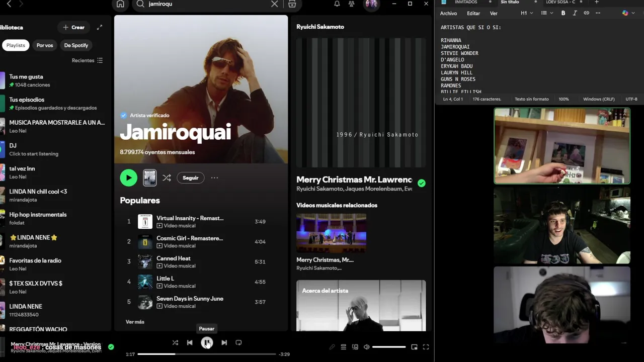Image resolution: width=644 pixels, height=362 pixels.
Task: Play 'Little L' track row
Action: point(200,282)
